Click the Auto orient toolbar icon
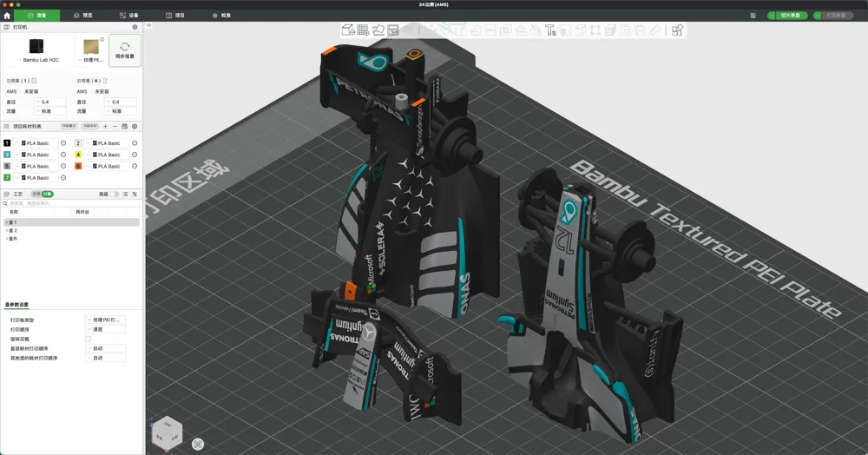This screenshot has width=868, height=455. tap(378, 30)
